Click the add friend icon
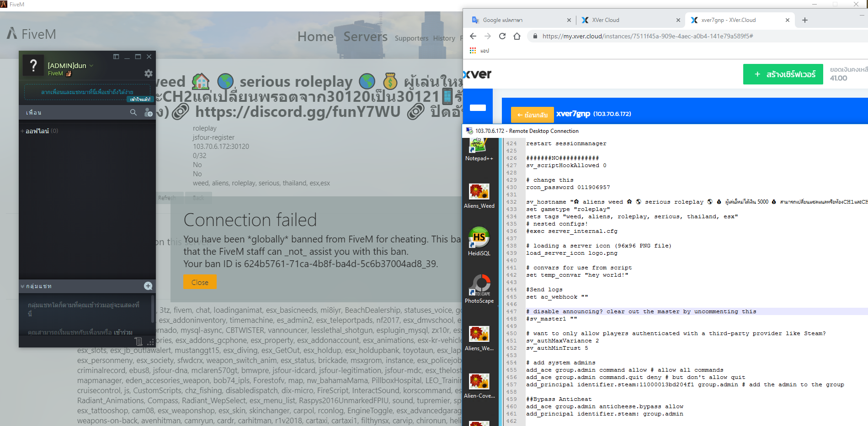Screen dimensions: 868x426 [148, 112]
